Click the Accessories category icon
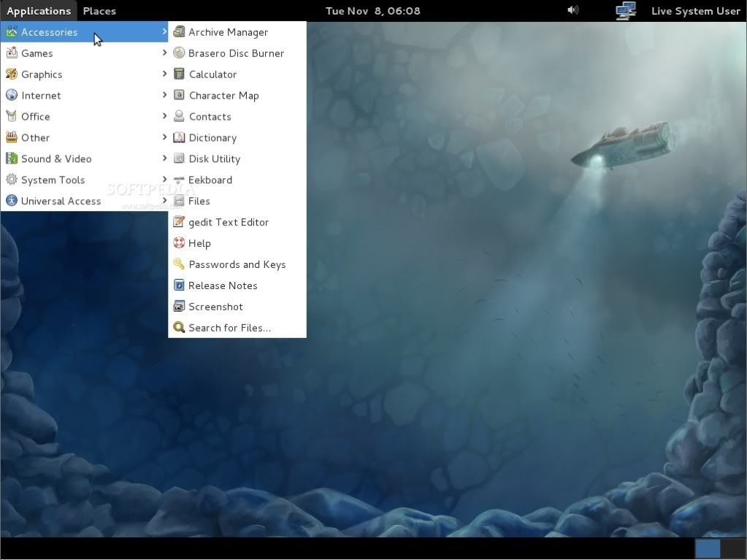Image resolution: width=747 pixels, height=560 pixels. click(12, 32)
